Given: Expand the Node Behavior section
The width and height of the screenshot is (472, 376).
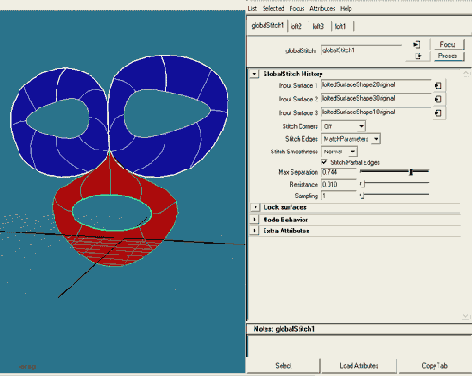Looking at the screenshot, I should (x=255, y=220).
